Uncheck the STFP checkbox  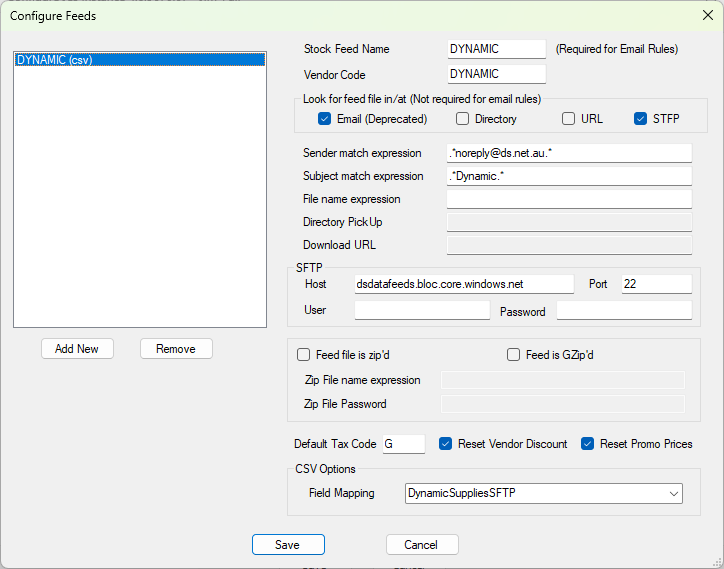(640, 119)
